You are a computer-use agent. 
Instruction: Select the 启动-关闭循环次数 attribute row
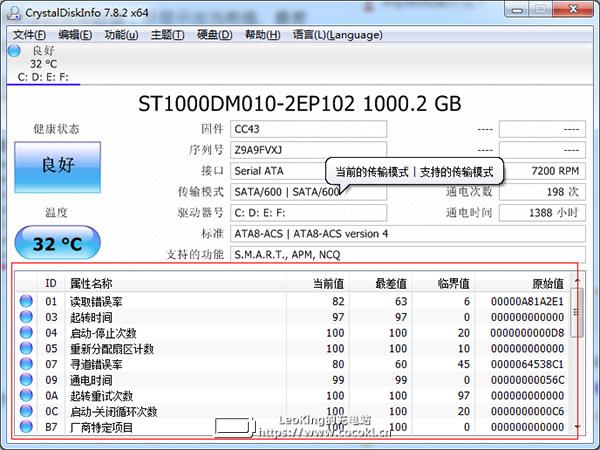coord(292,411)
